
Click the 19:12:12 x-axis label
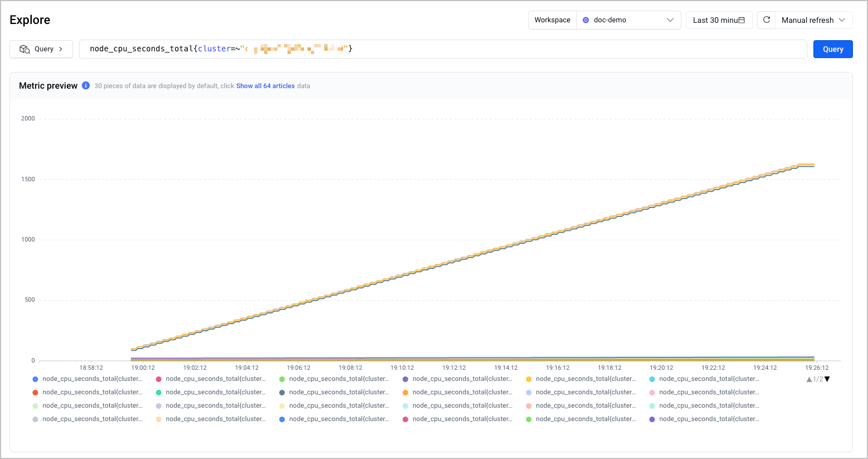[454, 368]
